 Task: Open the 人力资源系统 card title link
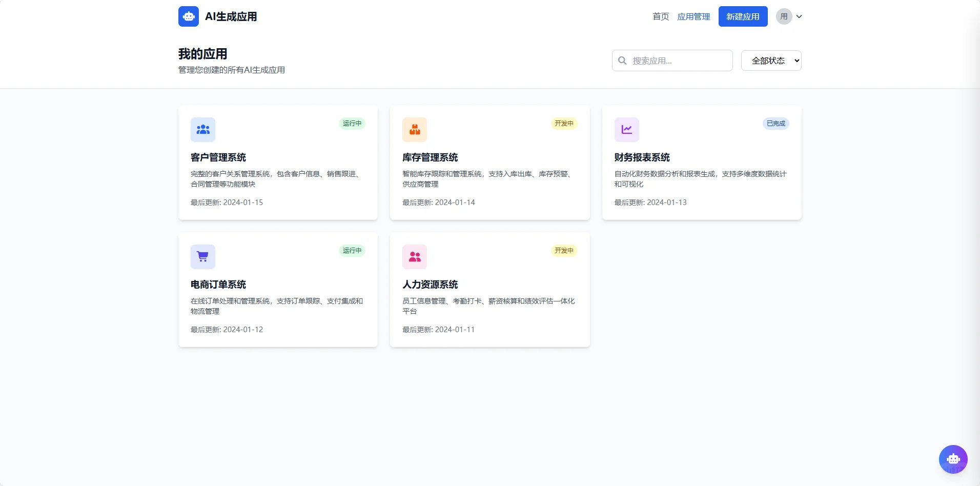(x=430, y=285)
